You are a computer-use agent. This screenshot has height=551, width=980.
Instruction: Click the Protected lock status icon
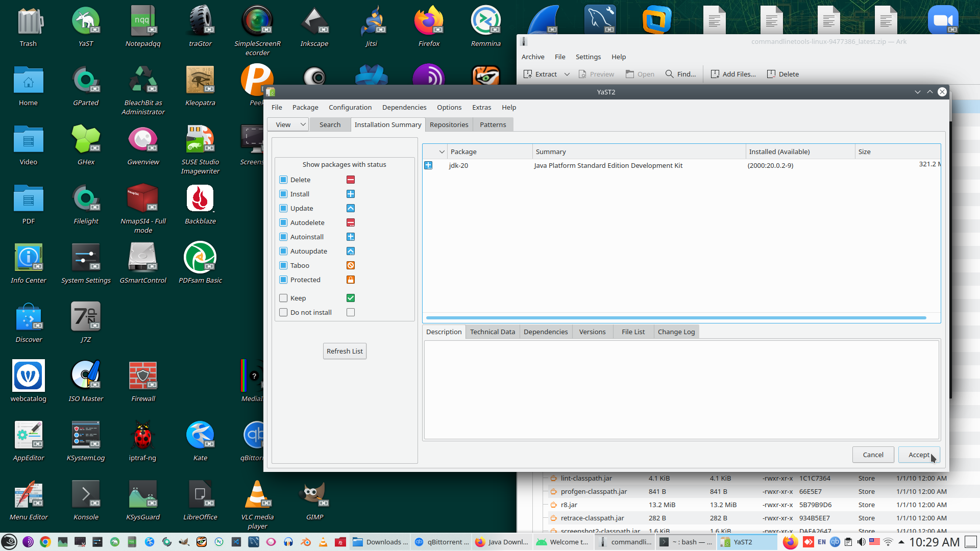click(351, 280)
